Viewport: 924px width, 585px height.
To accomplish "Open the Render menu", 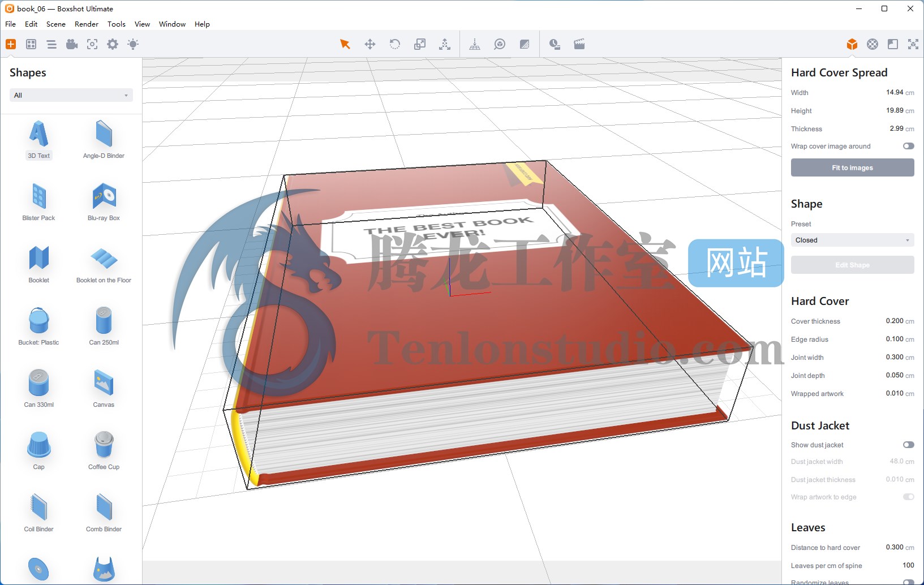I will pyautogui.click(x=87, y=24).
